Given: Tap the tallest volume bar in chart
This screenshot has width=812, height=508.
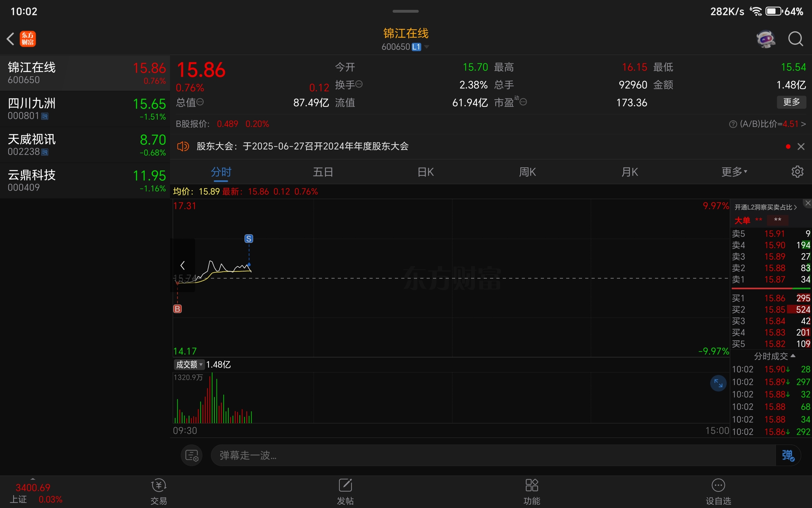Looking at the screenshot, I should click(x=212, y=398).
